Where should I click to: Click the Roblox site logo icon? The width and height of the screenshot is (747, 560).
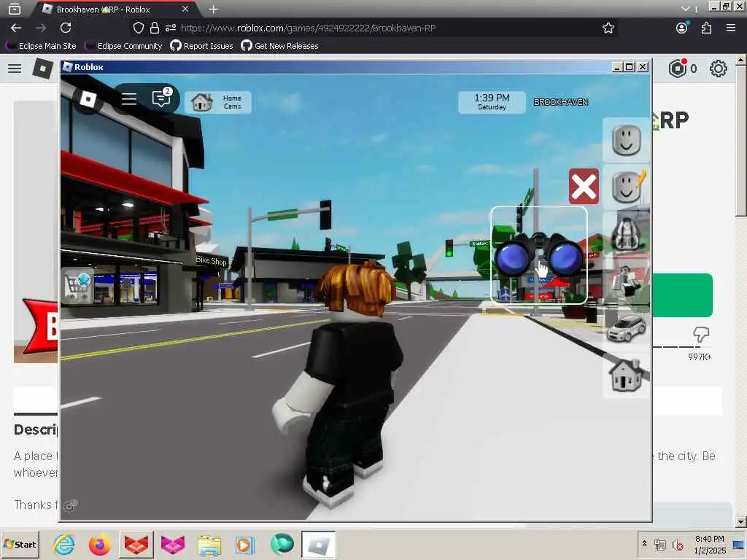(x=42, y=69)
